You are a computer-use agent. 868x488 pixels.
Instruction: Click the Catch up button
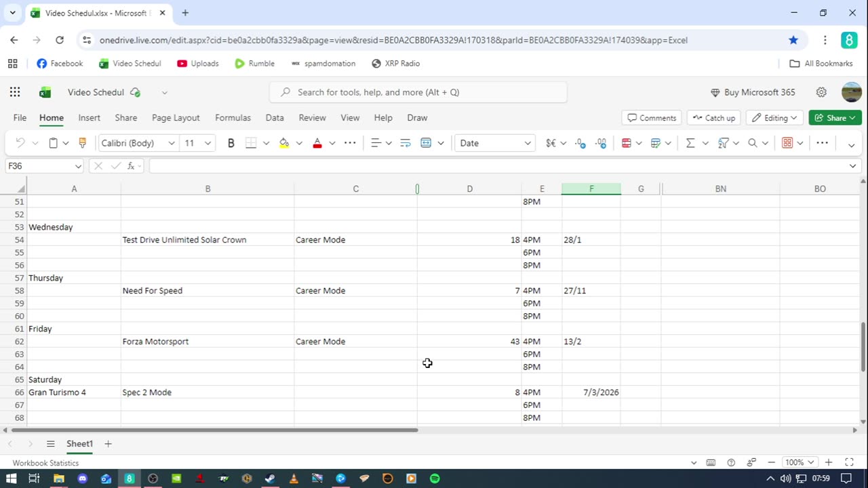(713, 118)
